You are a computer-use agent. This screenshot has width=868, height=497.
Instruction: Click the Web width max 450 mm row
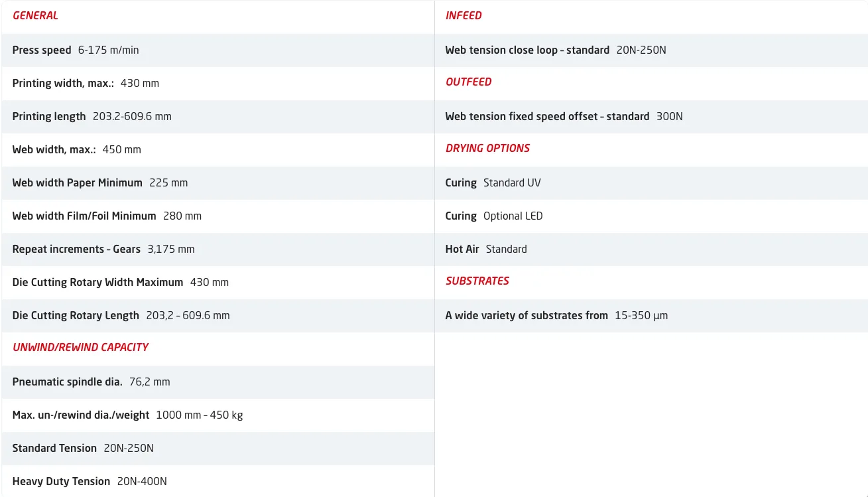(76, 149)
